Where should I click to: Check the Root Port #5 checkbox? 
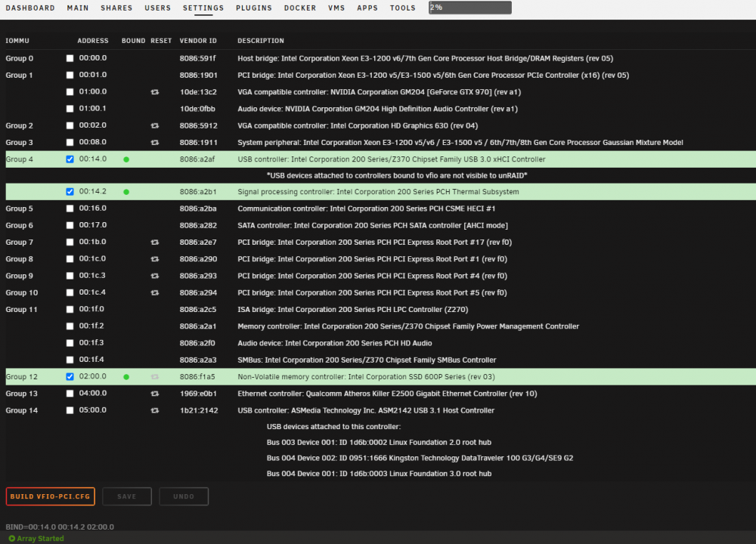(x=70, y=293)
